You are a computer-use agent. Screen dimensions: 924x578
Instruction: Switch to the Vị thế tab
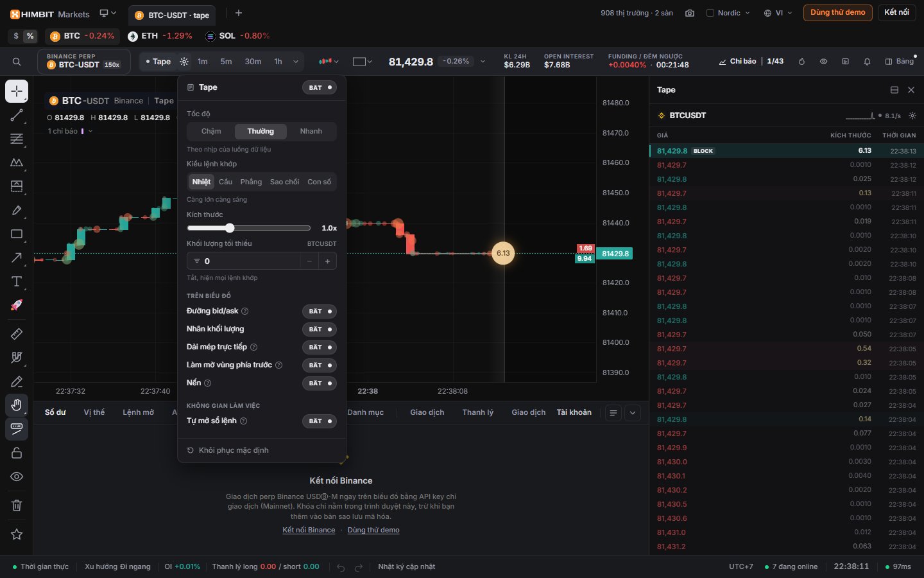(x=94, y=412)
